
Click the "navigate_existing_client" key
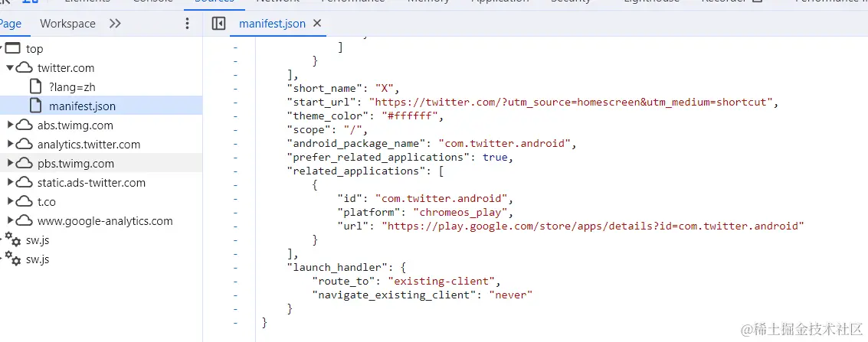pyautogui.click(x=394, y=295)
